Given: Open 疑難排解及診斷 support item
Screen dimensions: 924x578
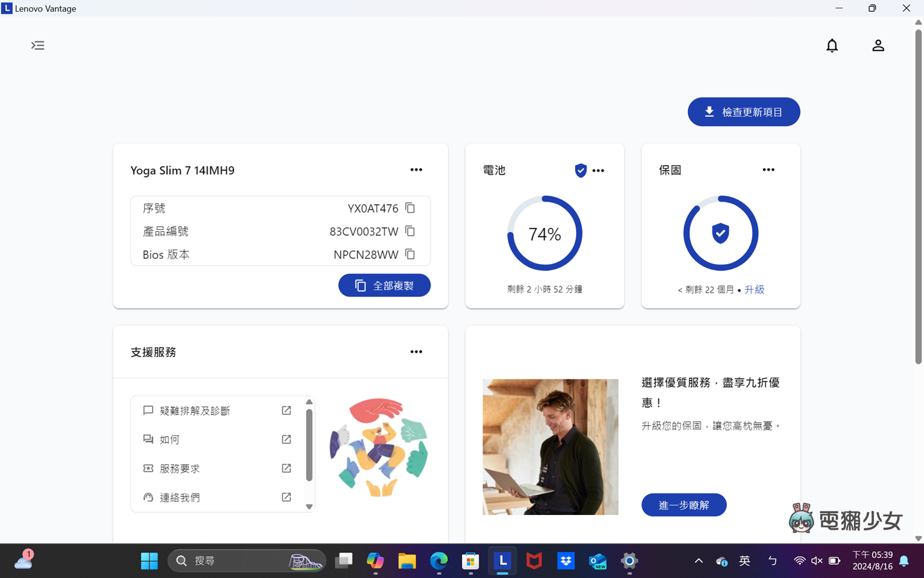Looking at the screenshot, I should [218, 410].
